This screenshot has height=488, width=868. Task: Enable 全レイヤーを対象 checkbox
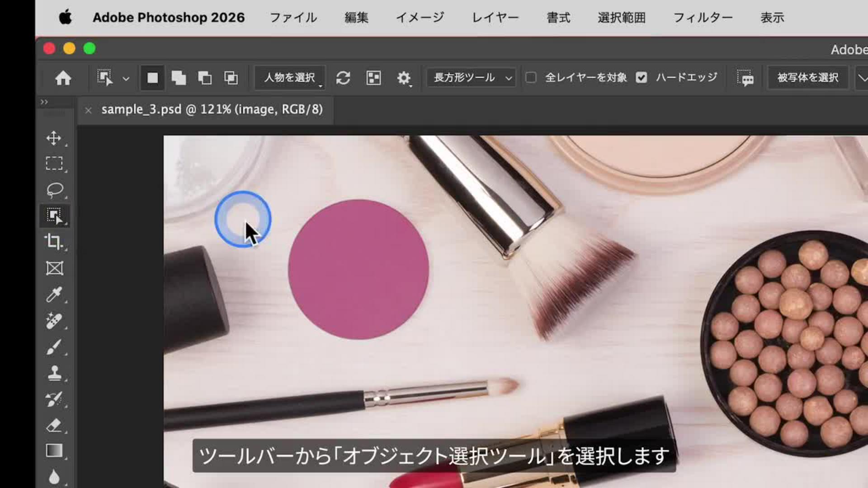(x=531, y=78)
